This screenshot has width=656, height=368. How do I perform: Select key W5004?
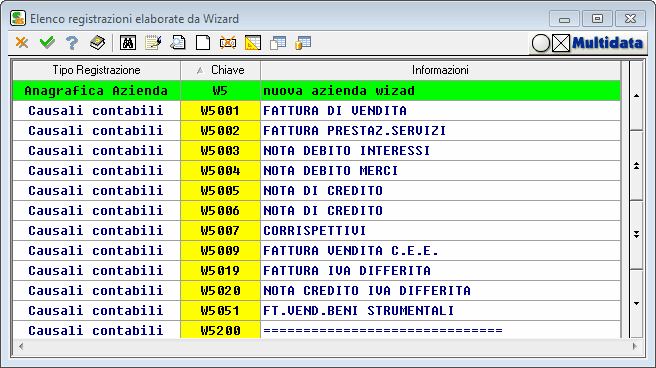click(220, 171)
